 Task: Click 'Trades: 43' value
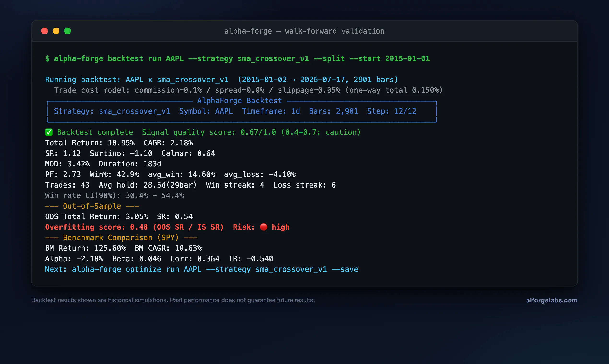click(67, 185)
